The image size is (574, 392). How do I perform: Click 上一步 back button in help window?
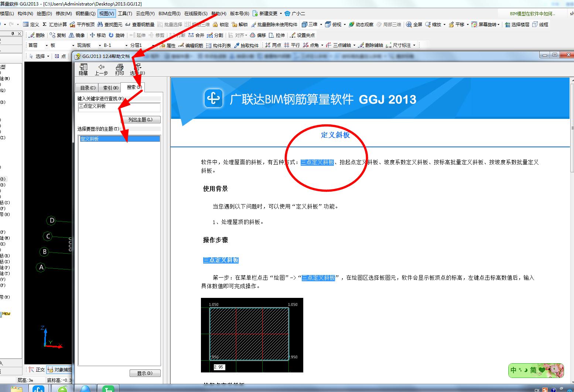[x=101, y=69]
